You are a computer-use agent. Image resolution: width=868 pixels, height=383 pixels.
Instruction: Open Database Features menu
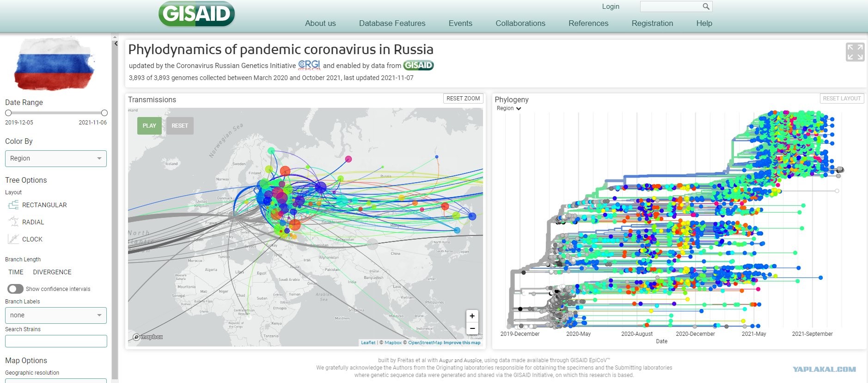pyautogui.click(x=392, y=23)
